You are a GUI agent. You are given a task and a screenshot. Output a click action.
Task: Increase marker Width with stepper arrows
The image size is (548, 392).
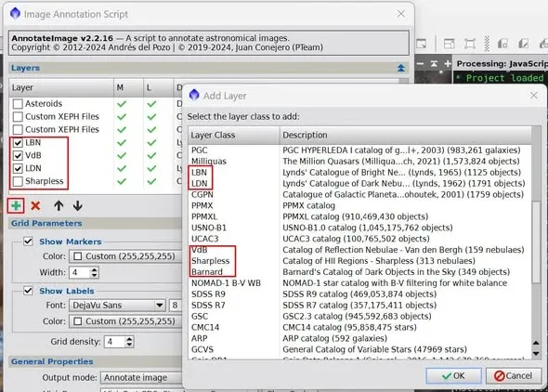94,269
